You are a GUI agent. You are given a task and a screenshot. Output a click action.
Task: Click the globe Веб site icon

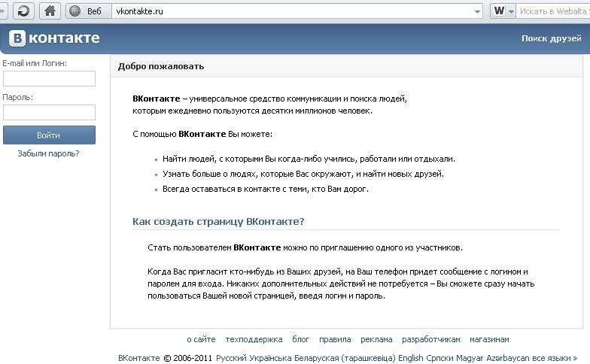pos(75,11)
